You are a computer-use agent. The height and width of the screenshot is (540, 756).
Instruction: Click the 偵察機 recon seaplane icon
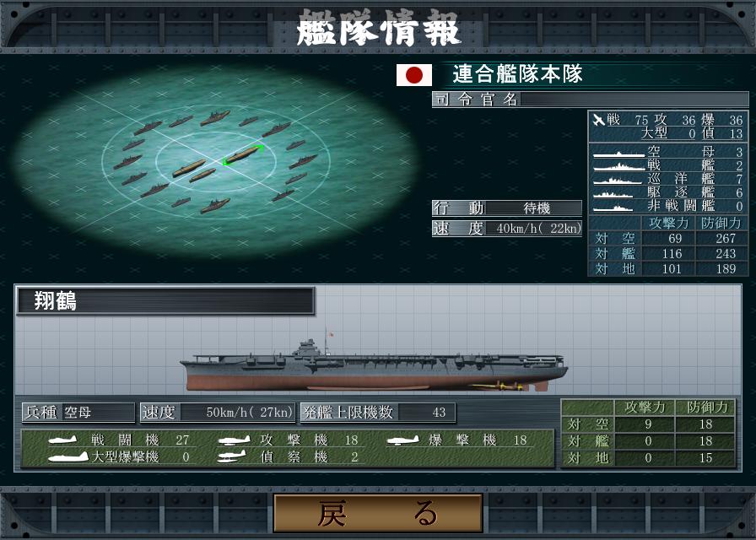click(x=232, y=456)
